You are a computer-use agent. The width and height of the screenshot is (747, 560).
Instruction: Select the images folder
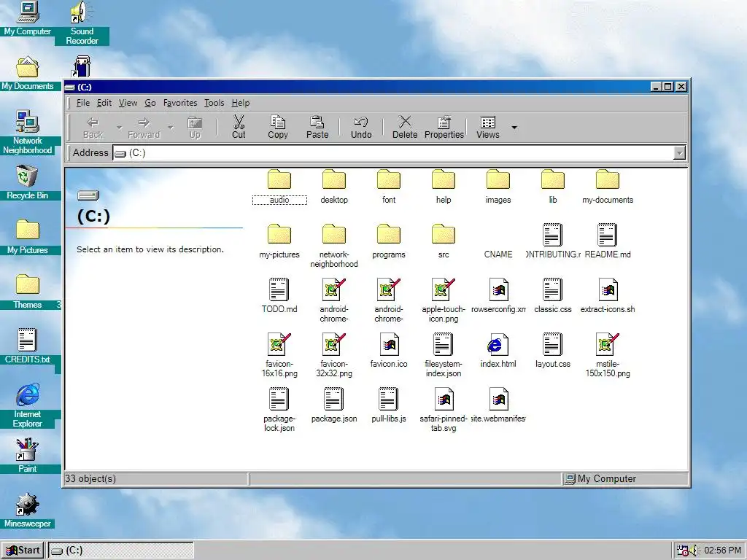pyautogui.click(x=498, y=187)
